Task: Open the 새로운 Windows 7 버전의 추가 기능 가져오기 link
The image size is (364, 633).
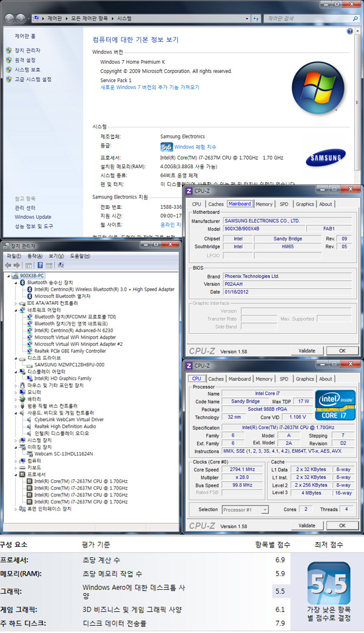Action: click(150, 87)
